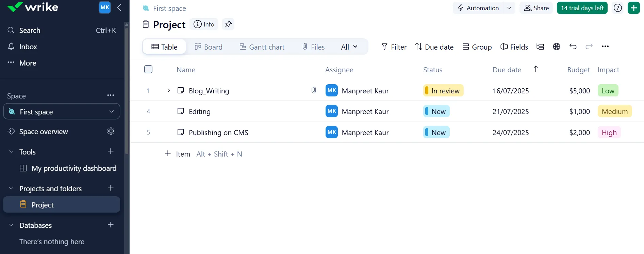Open the help question mark icon
644x254 pixels.
tap(618, 8)
